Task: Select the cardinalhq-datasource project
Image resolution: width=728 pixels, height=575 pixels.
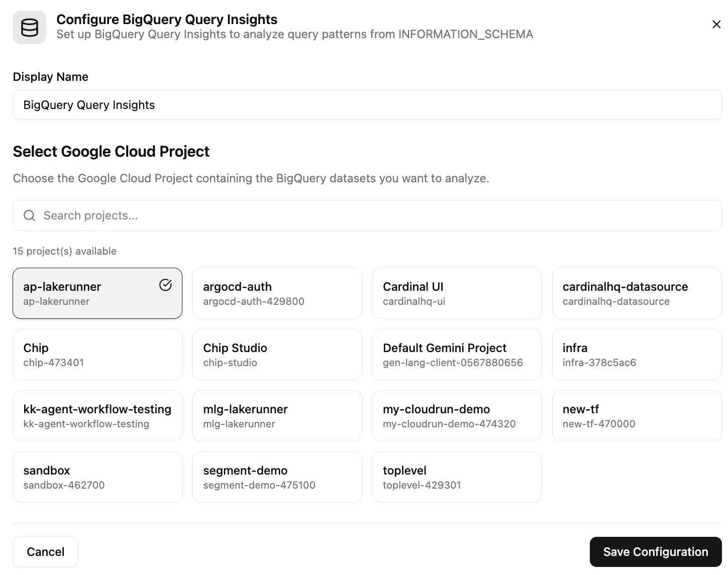Action: (637, 293)
